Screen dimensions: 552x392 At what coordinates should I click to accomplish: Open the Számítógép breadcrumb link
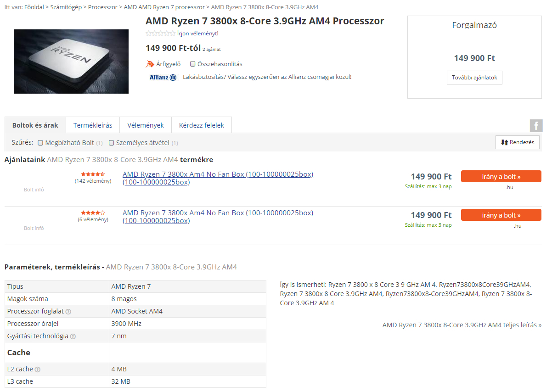(x=66, y=7)
